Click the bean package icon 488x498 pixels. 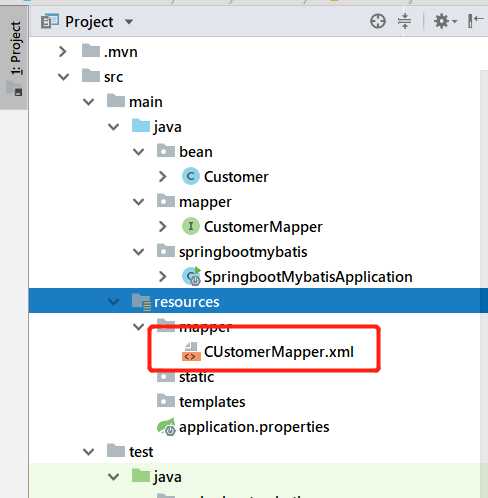(166, 151)
